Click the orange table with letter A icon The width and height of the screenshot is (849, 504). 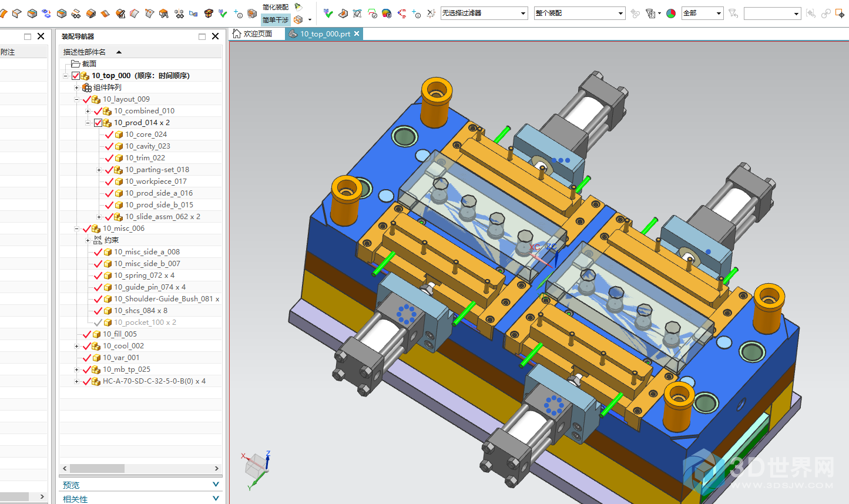click(x=164, y=14)
